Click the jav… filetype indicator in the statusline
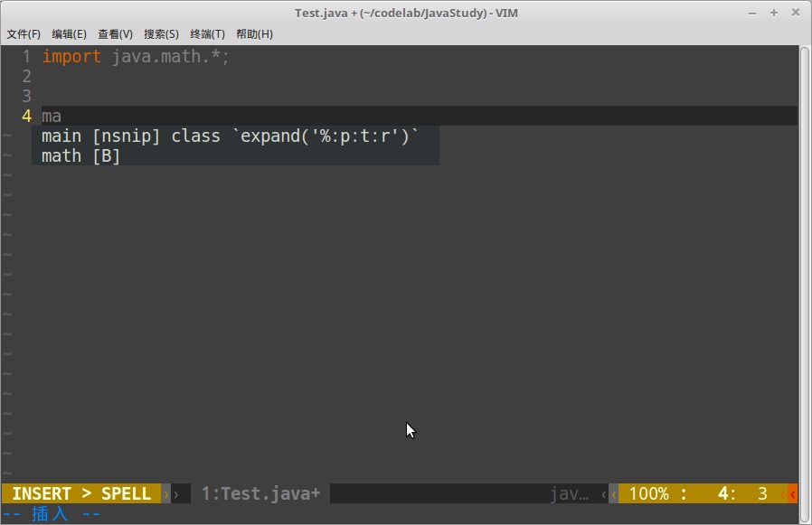812x525 pixels. (x=569, y=494)
